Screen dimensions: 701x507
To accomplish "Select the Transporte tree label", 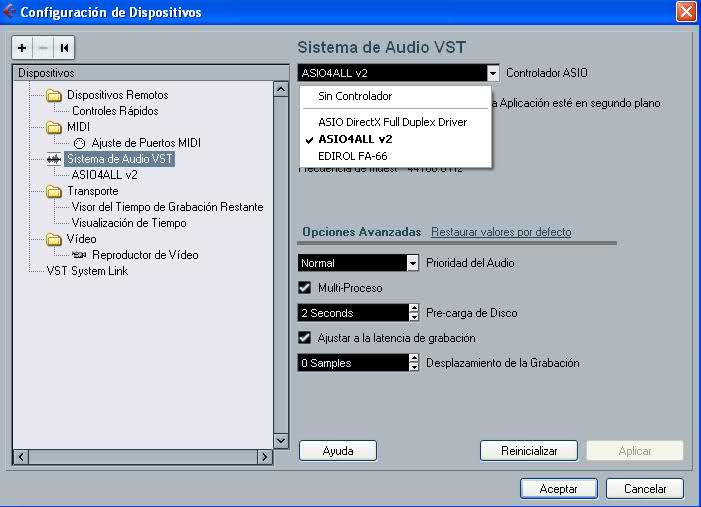I will coord(93,191).
